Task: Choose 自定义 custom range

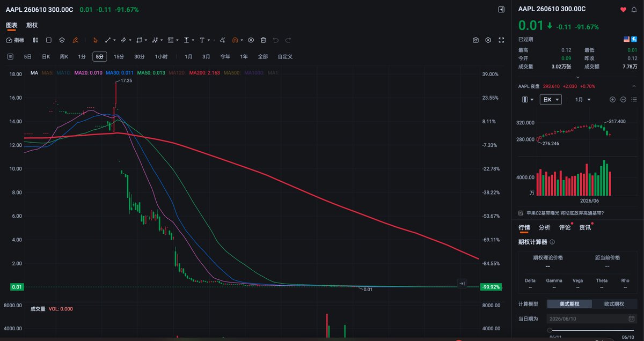Action: click(x=285, y=56)
